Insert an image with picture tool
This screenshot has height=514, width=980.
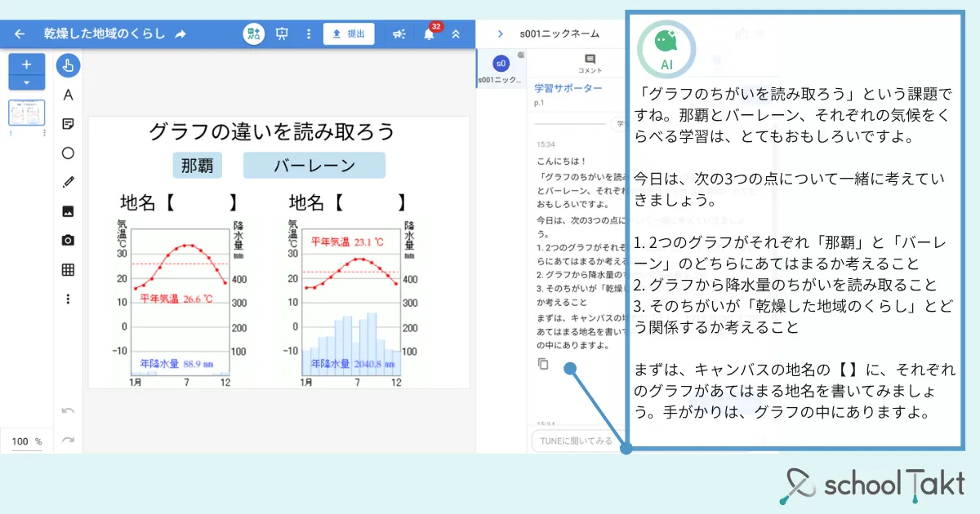[x=68, y=211]
